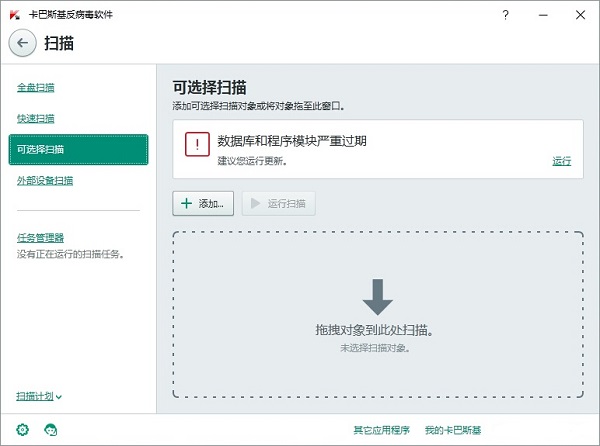This screenshot has height=446, width=600.
Task: Switch to 快速扫描
Action: coord(36,118)
